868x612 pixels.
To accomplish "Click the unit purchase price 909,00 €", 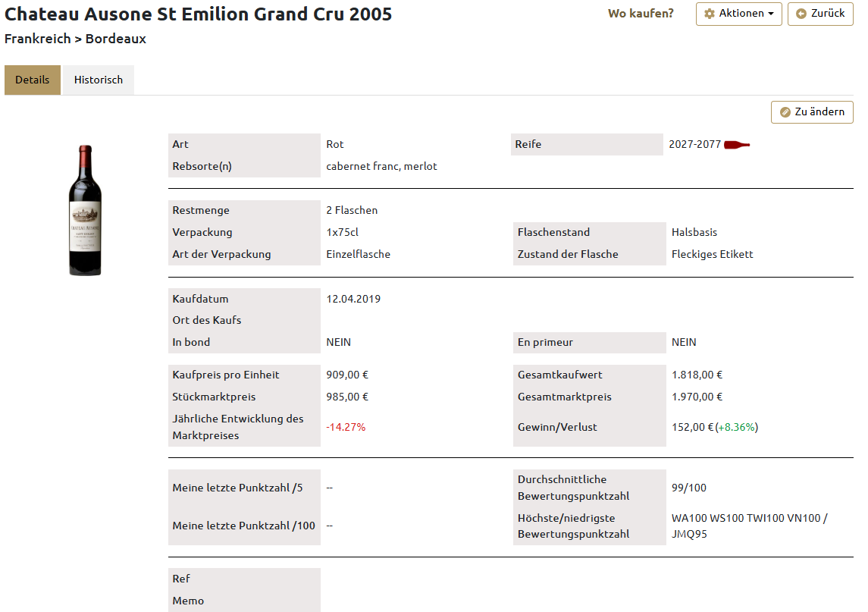I will 347,375.
